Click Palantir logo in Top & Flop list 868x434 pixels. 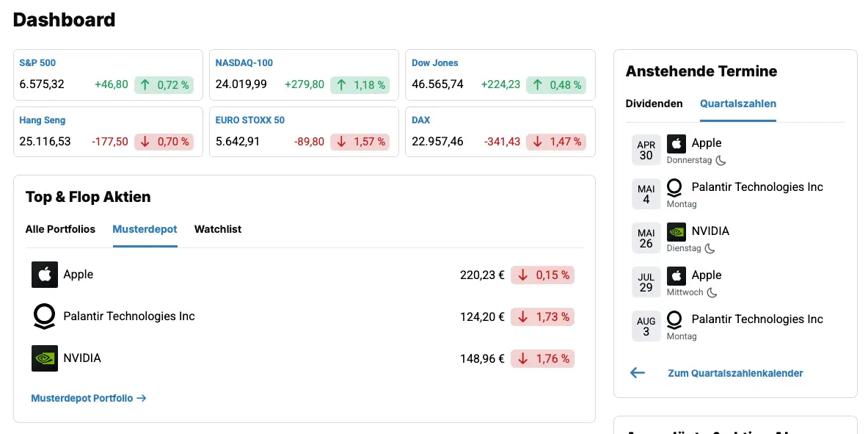(44, 317)
